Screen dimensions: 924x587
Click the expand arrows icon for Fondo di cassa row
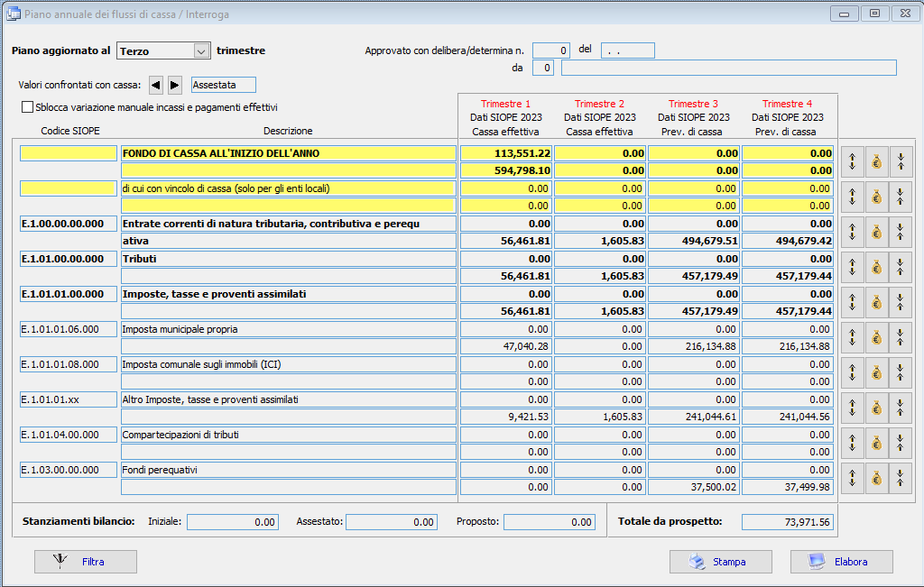(x=853, y=161)
